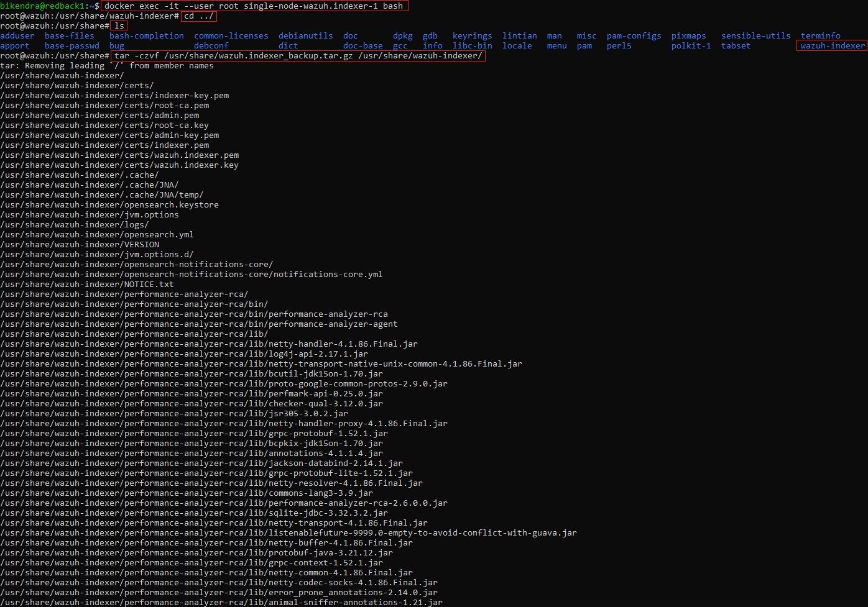Viewport: 868px width, 607px height.
Task: Click the 'libc-bin' directory entry
Action: tap(473, 46)
